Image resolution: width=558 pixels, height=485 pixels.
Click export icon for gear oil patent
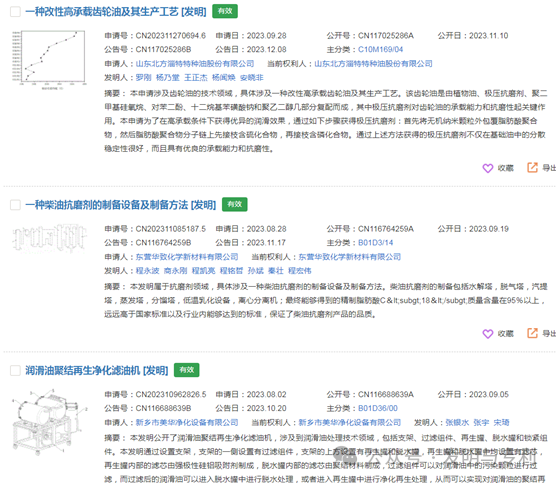pos(532,168)
